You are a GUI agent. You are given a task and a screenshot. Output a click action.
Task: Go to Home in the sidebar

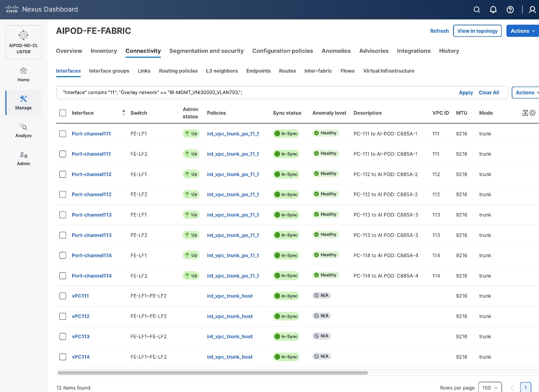pyautogui.click(x=23, y=75)
